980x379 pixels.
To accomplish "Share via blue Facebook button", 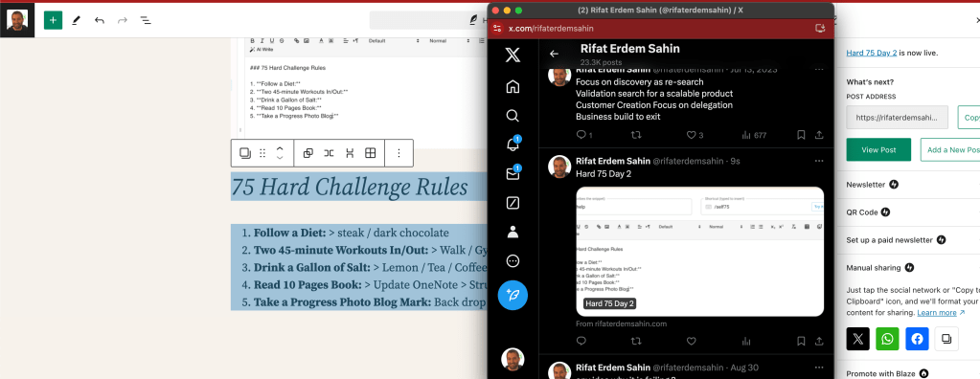I will point(917,339).
